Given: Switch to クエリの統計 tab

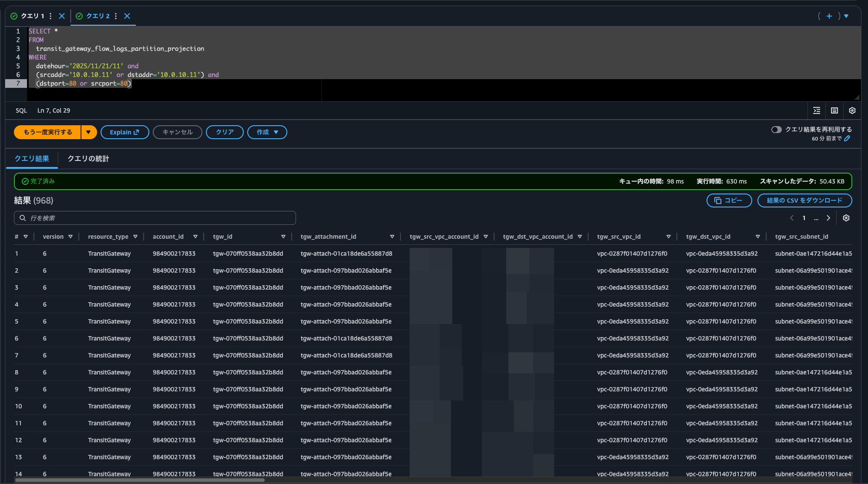Looking at the screenshot, I should (x=88, y=159).
